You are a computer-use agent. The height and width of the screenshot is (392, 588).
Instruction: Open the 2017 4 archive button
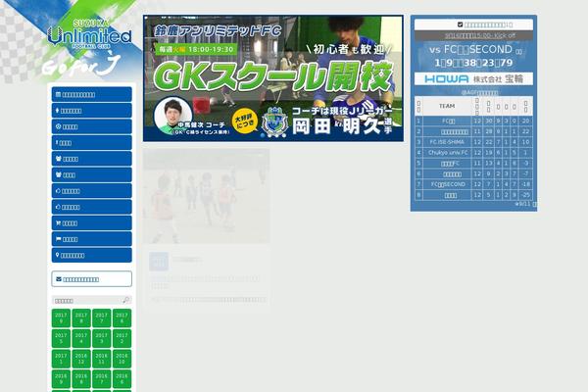[81, 338]
